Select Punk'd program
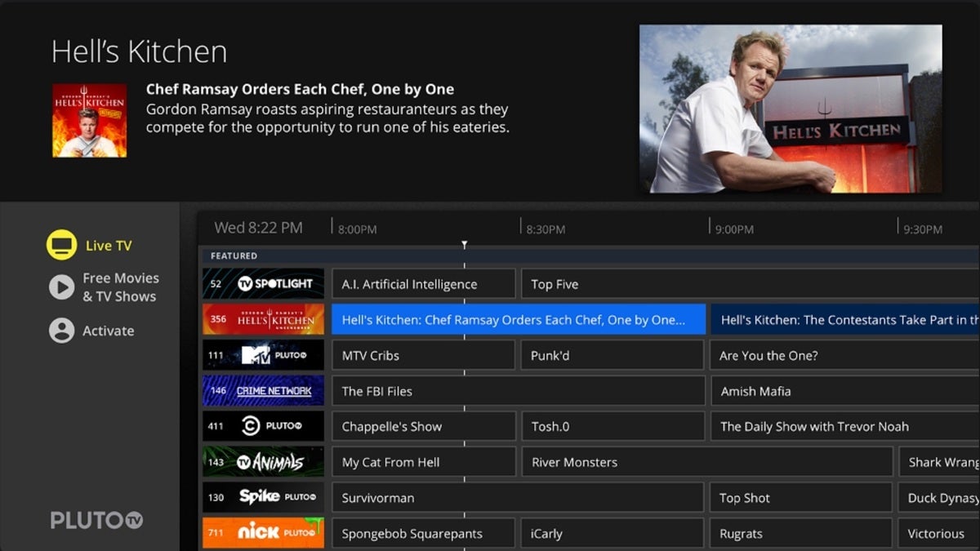 pyautogui.click(x=612, y=355)
